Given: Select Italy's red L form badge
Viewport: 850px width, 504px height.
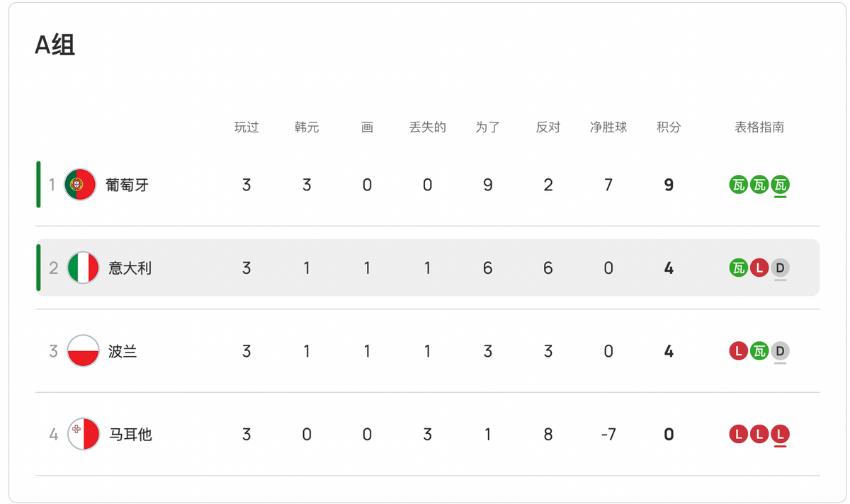Looking at the screenshot, I should point(759,268).
